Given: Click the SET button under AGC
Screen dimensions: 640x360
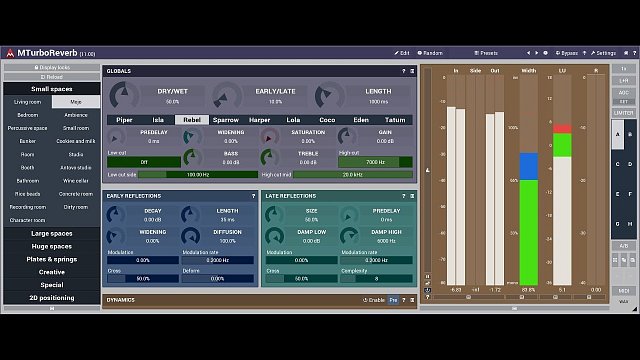Looking at the screenshot, I should click(x=624, y=102).
